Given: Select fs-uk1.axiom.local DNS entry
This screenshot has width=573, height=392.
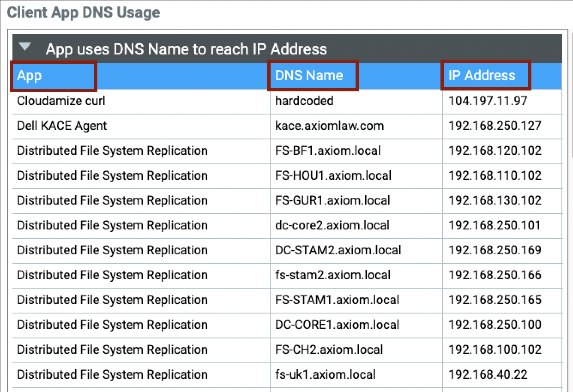Looking at the screenshot, I should (x=325, y=375).
